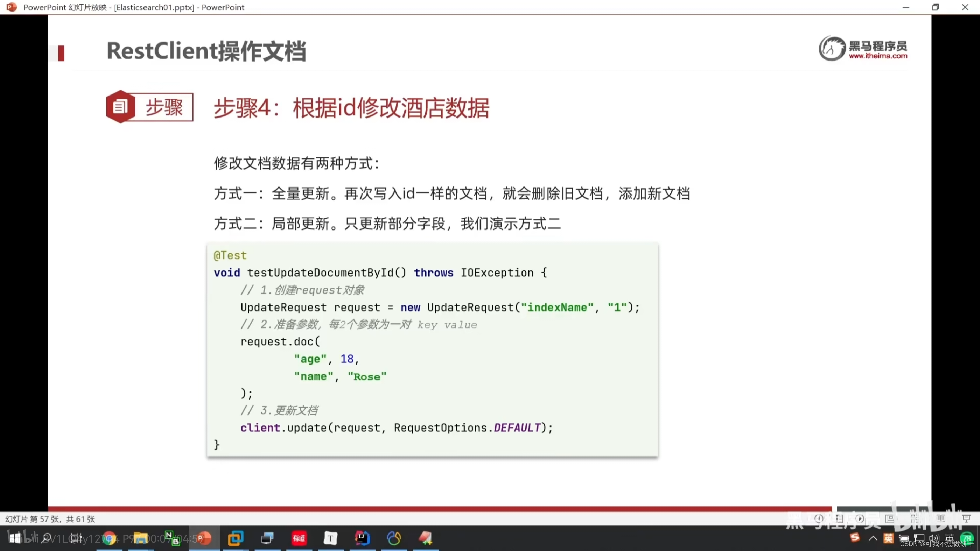
Task: Click 'www.itheima.com' text in logo
Action: (x=878, y=56)
